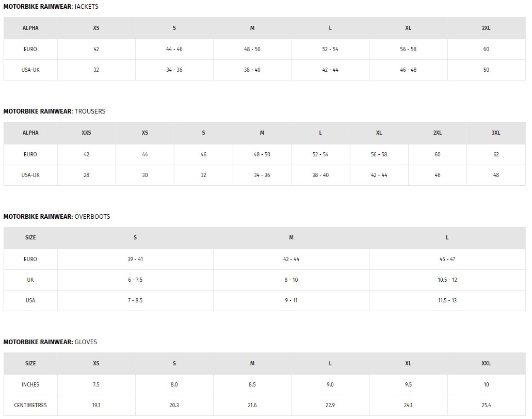Click the Overboots M column header

click(x=291, y=238)
